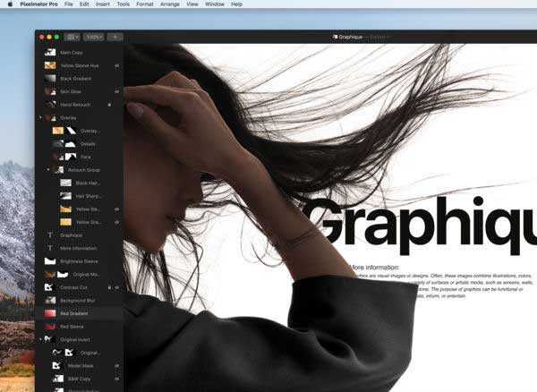
Task: Click the B&W Copy layer thumbnail
Action: [x=58, y=379]
